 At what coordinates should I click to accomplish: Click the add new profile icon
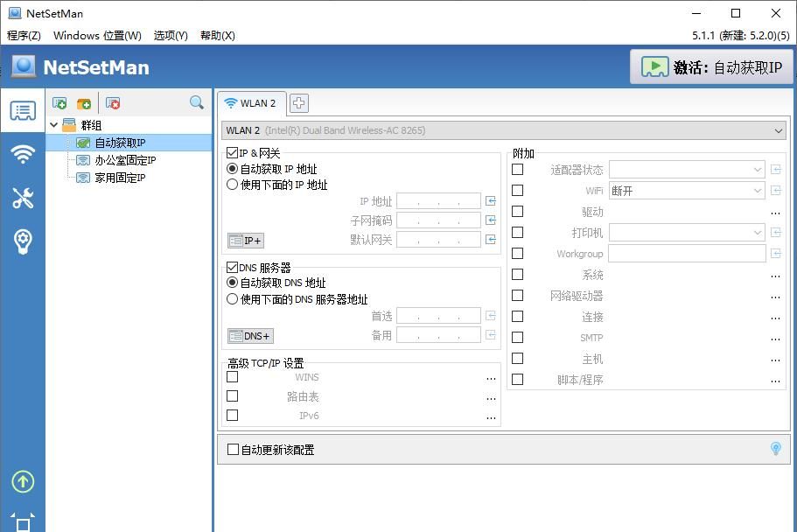click(x=59, y=103)
